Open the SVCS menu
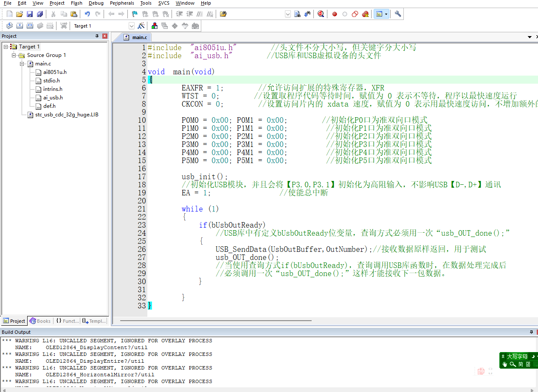Screen dimensions: 538x392 [163, 3]
